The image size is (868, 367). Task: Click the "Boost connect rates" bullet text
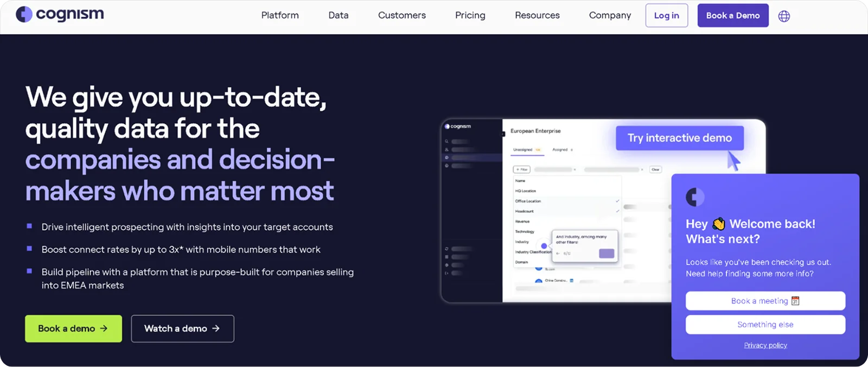click(181, 250)
